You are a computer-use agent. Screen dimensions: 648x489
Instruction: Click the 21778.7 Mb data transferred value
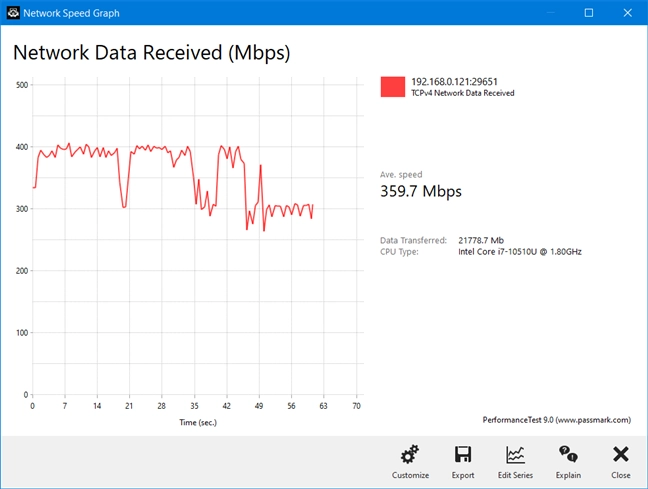click(x=481, y=240)
